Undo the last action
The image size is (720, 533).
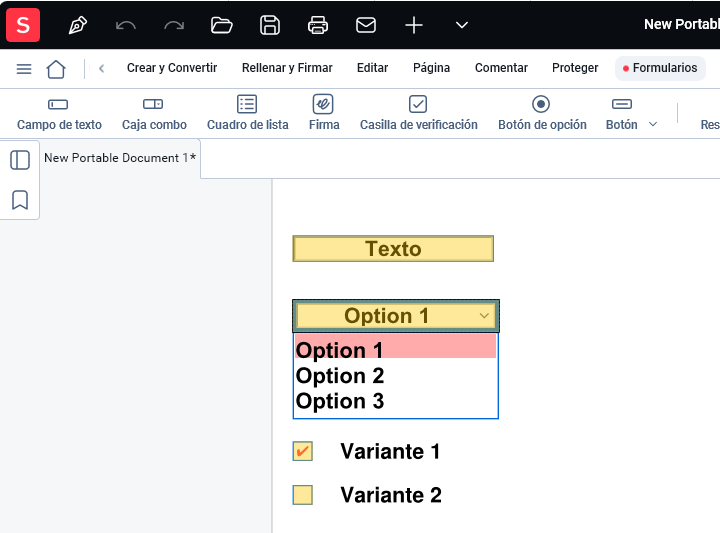[x=126, y=25]
